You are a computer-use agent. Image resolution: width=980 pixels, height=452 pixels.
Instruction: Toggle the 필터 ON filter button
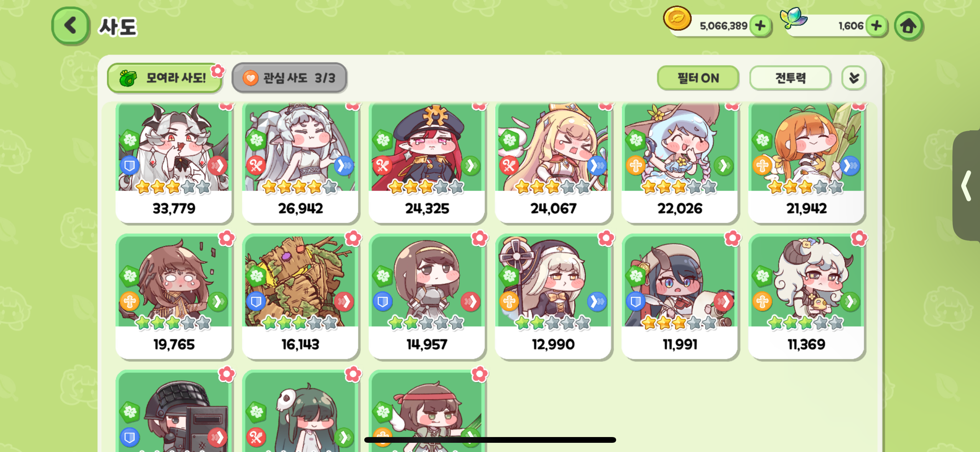[x=698, y=78]
